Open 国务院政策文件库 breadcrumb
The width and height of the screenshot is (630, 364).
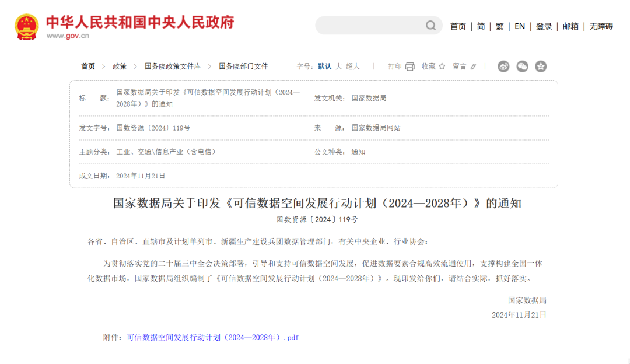(173, 66)
